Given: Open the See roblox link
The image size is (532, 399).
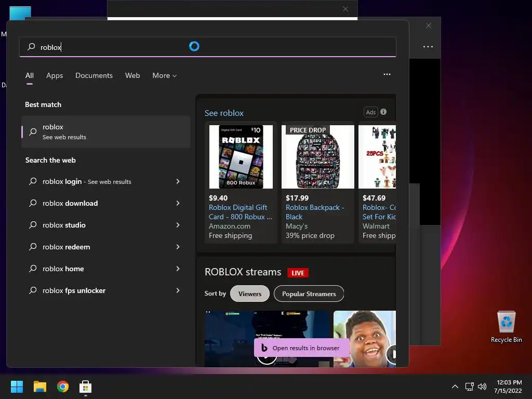Looking at the screenshot, I should [224, 113].
